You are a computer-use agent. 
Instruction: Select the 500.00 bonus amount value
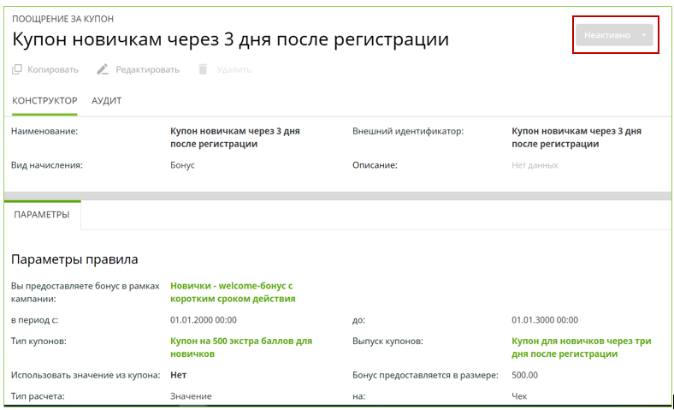coord(524,376)
